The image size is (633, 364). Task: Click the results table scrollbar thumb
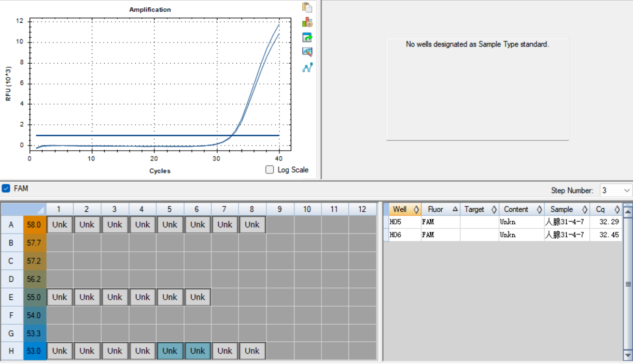tap(628, 284)
